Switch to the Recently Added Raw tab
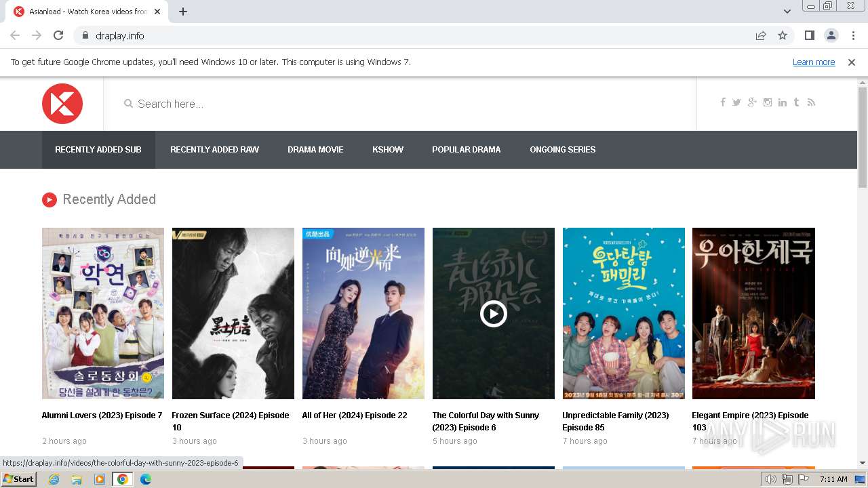868x488 pixels. point(214,150)
